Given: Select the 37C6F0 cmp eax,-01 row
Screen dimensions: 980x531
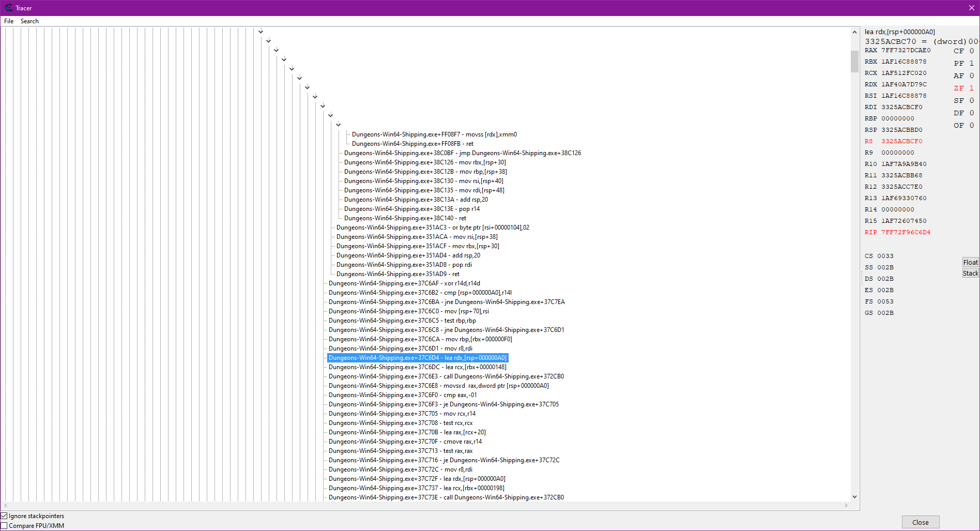Looking at the screenshot, I should point(403,395).
